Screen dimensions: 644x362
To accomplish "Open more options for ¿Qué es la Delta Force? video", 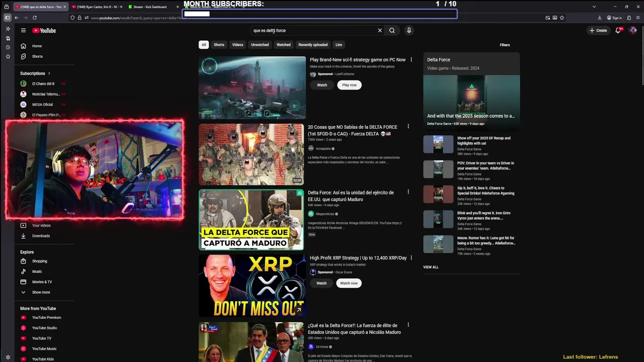I will [408, 325].
